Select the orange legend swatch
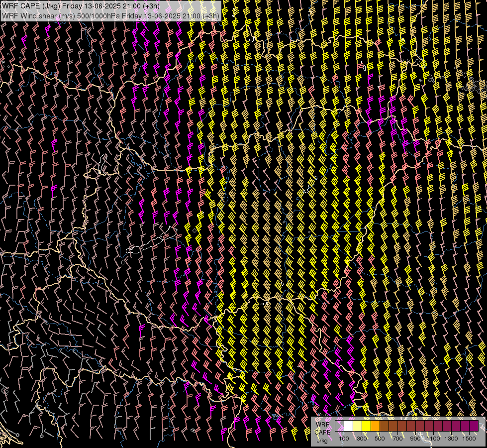The image size is (487, 448). (375, 426)
